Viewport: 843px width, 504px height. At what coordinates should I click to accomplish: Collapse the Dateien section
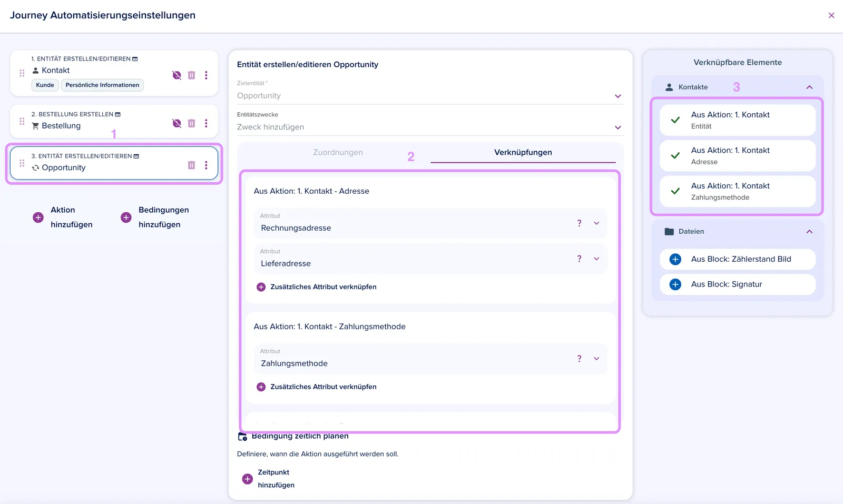point(809,232)
